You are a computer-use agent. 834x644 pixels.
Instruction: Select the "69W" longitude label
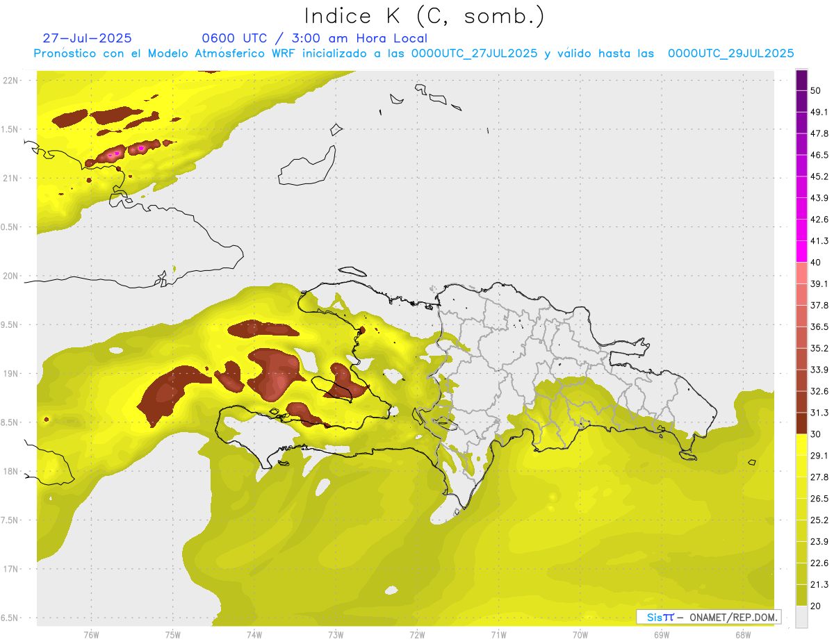[x=662, y=635]
